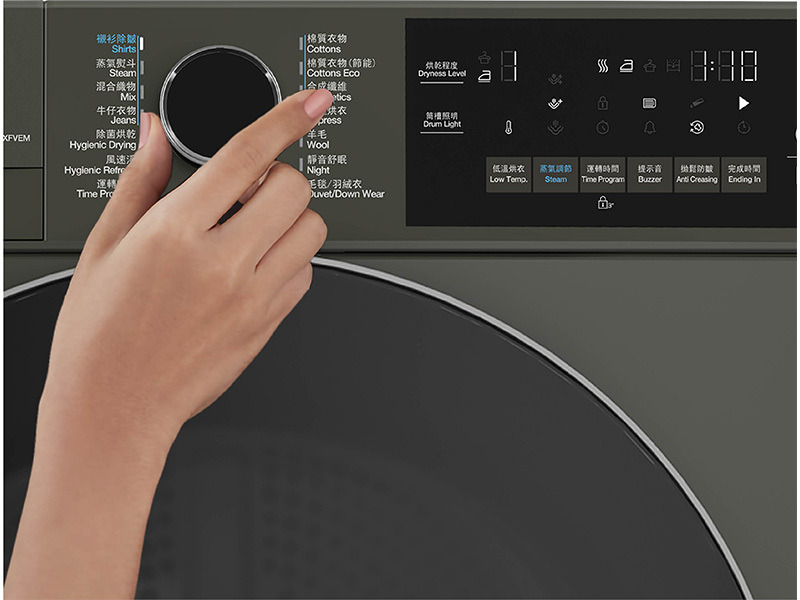Tap the hanger icon above the Dryness iron
Viewport: 800px width, 600px height.
tap(484, 57)
